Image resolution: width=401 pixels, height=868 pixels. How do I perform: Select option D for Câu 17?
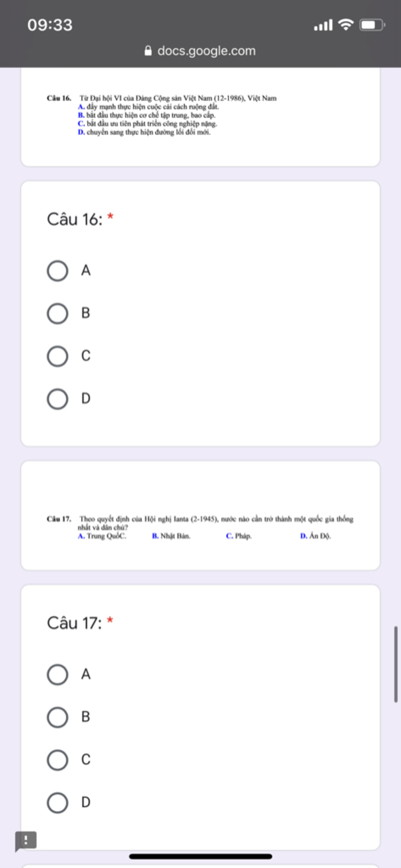click(58, 802)
